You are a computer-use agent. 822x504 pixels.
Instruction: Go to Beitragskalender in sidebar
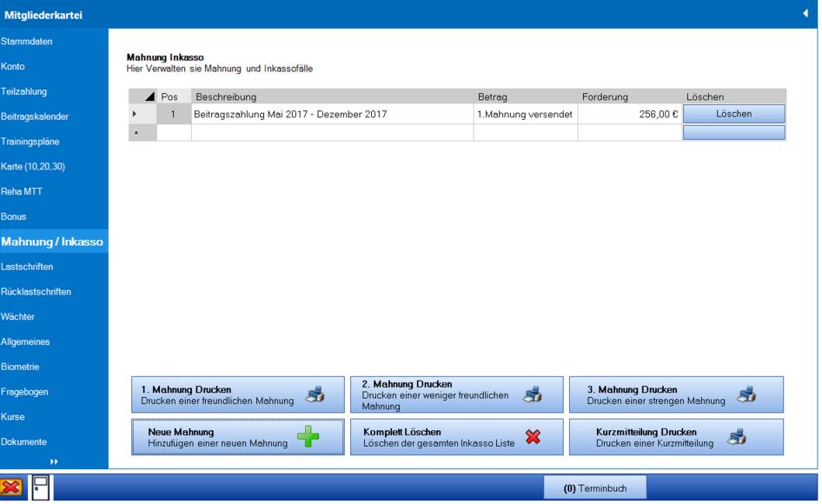(x=35, y=116)
